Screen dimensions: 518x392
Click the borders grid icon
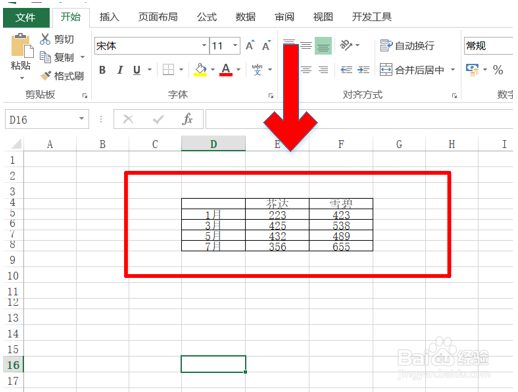(x=168, y=70)
